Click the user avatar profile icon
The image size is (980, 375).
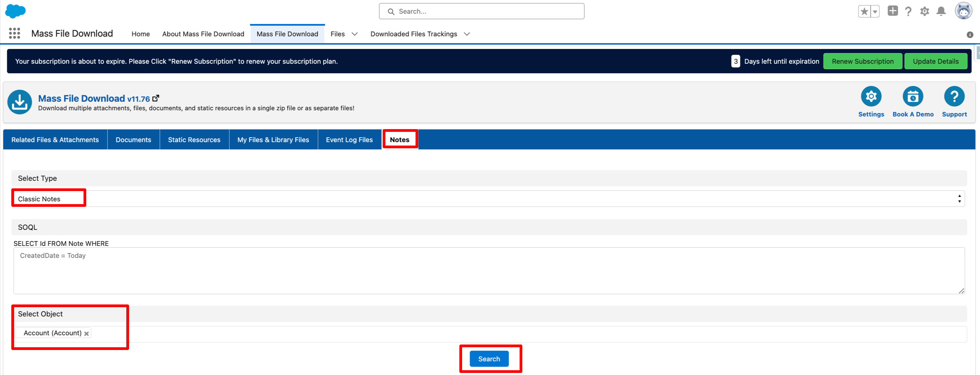(963, 11)
